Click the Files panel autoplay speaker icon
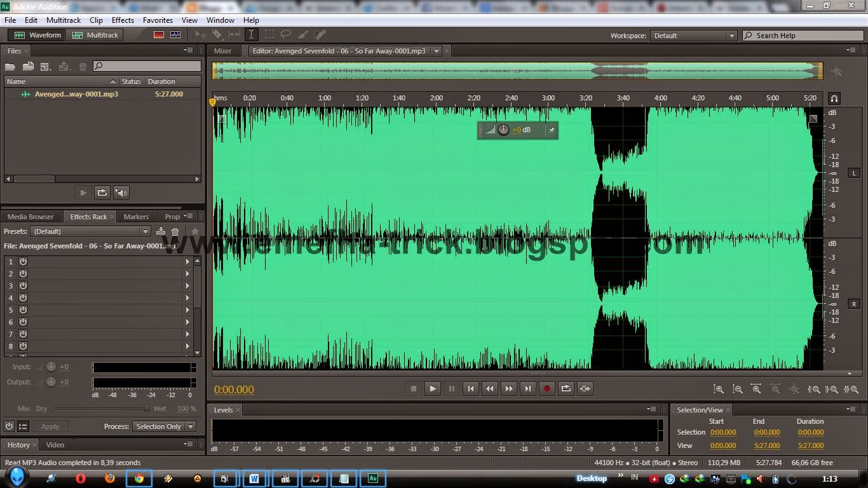 tap(121, 193)
